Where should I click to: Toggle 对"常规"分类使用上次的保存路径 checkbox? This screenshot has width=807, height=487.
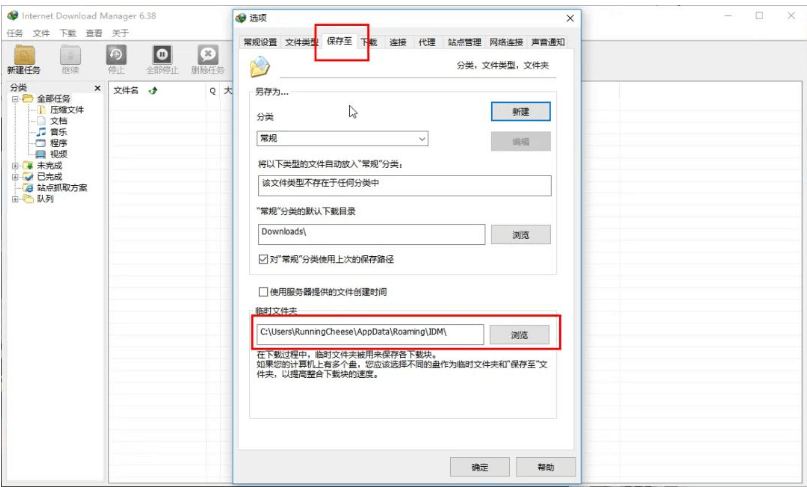click(x=264, y=259)
